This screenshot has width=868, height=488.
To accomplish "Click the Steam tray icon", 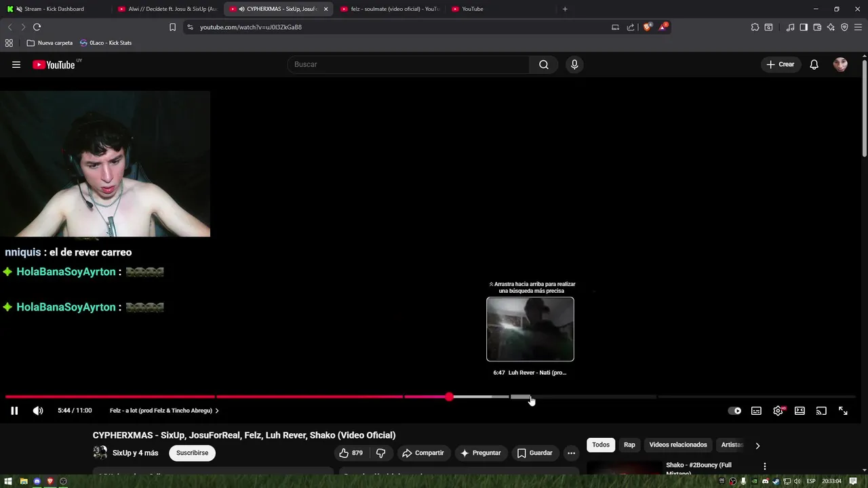I will tap(776, 481).
